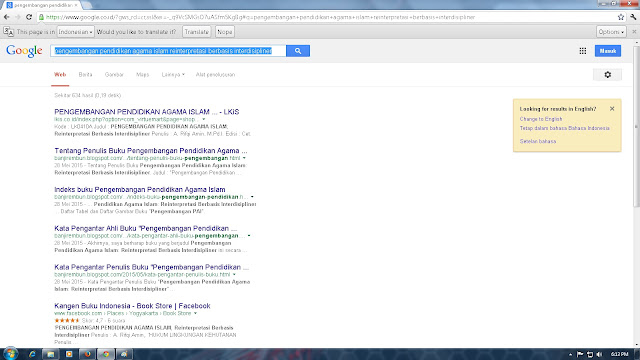The width and height of the screenshot is (640, 360).
Task: Open Indeks buku Pengembangan Pendidikan Agama Islam
Action: [x=140, y=189]
